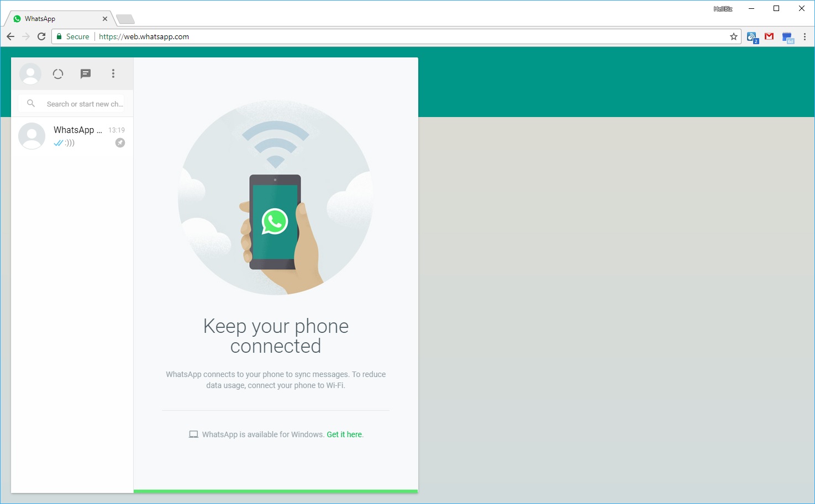
Task: Open the Chrome three-dot menu
Action: [805, 36]
